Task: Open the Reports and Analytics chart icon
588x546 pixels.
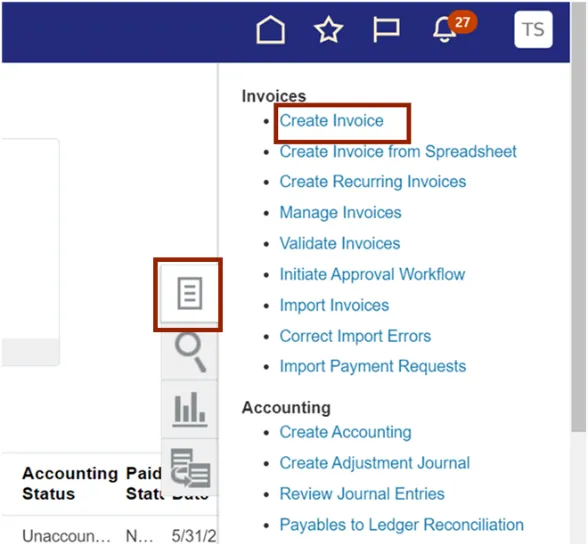Action: [190, 409]
